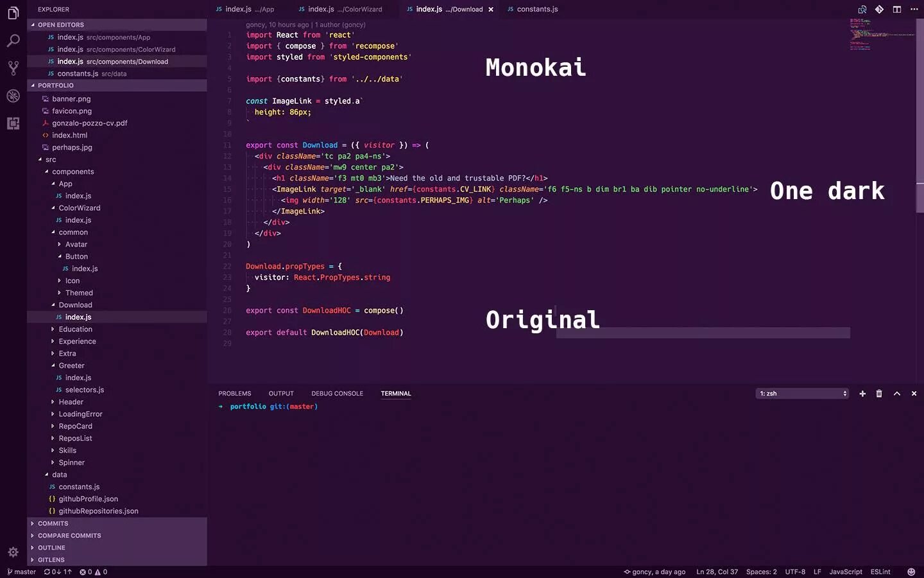Collapse the Open Editors section
924x578 pixels.
pyautogui.click(x=117, y=25)
